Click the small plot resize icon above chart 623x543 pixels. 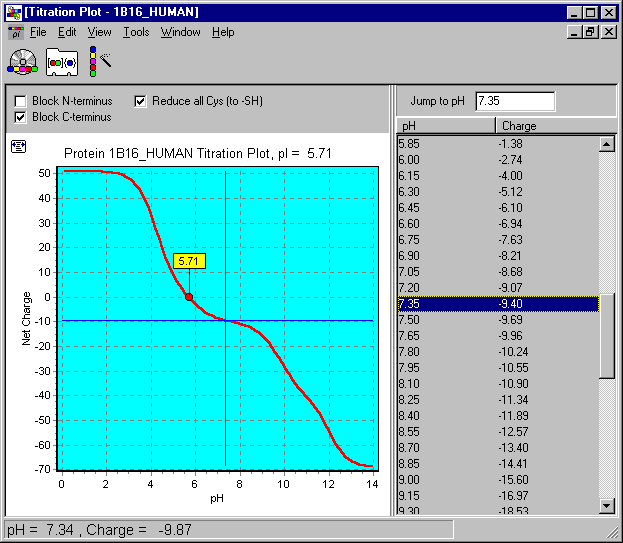(18, 147)
